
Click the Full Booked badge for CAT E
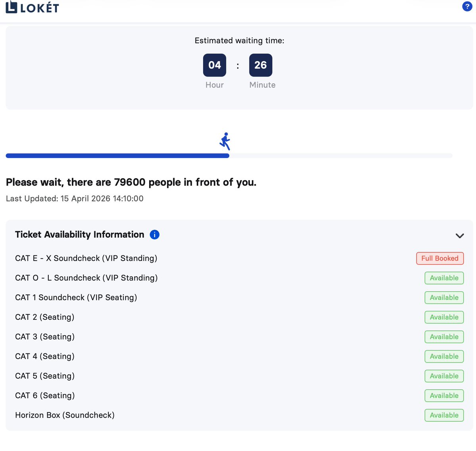click(440, 258)
